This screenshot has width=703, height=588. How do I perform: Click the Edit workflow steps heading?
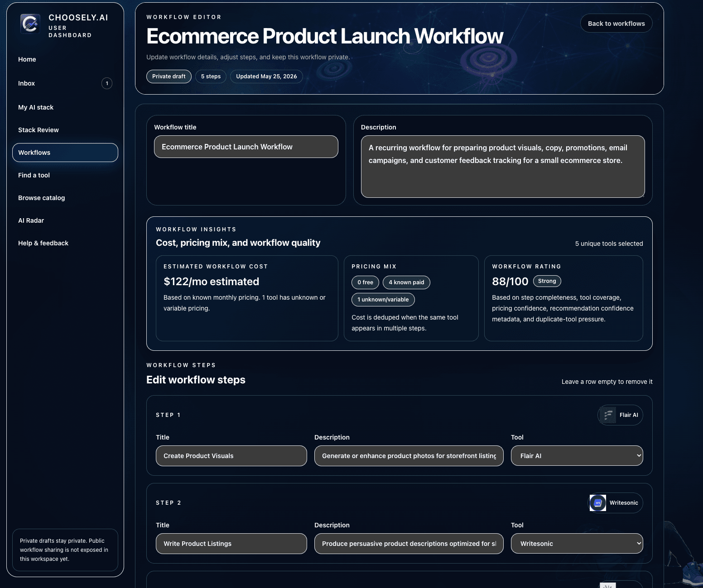[x=196, y=380]
